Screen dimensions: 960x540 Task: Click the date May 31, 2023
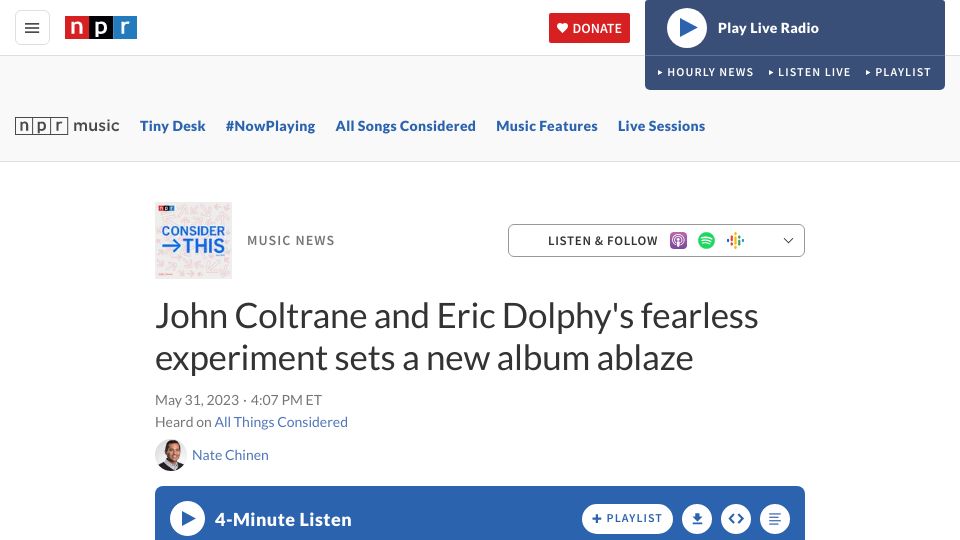tap(197, 400)
